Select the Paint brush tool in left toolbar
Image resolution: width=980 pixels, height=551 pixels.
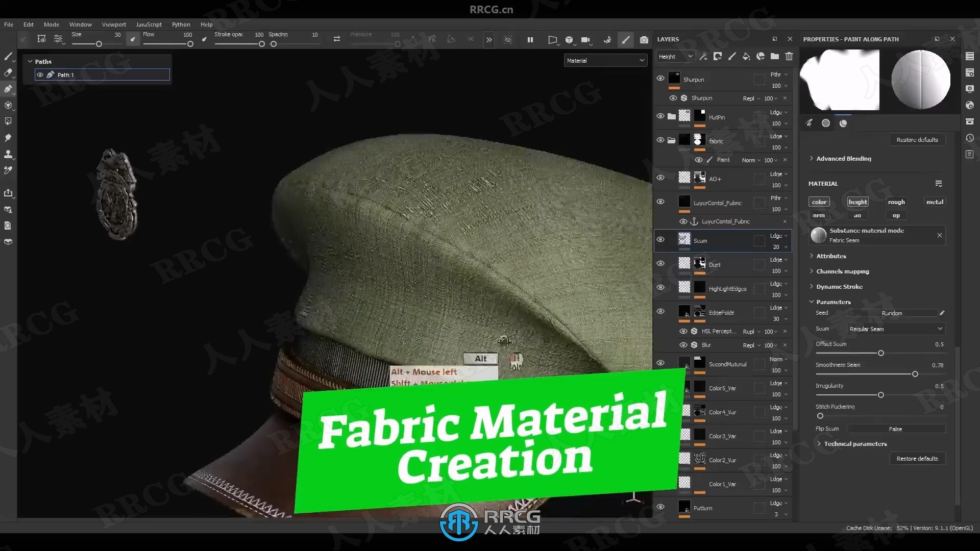pos(8,56)
